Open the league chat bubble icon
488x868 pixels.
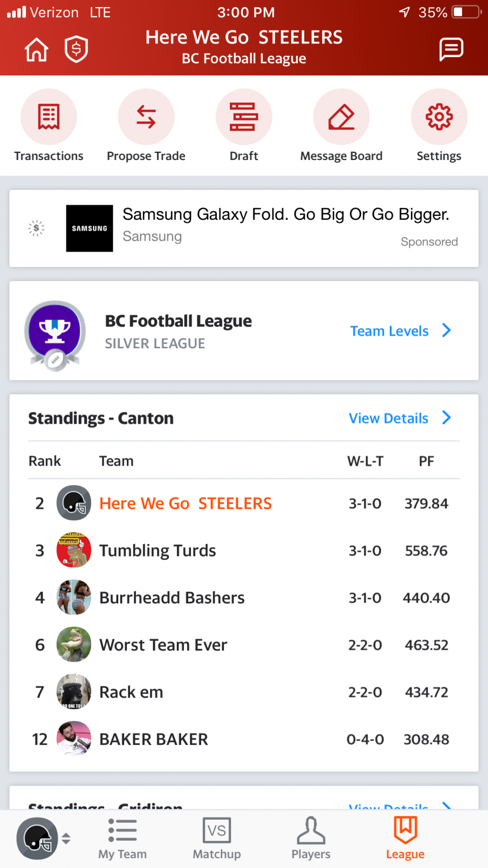451,49
